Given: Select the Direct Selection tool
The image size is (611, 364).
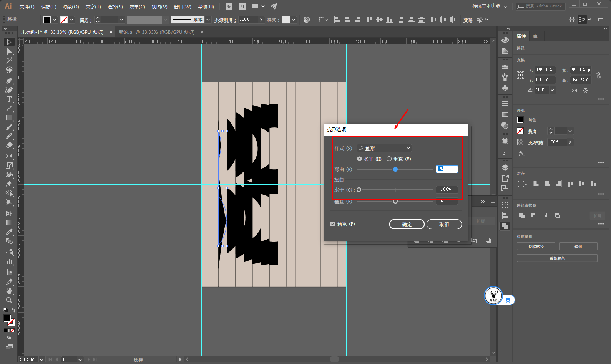Looking at the screenshot, I should tap(9, 51).
